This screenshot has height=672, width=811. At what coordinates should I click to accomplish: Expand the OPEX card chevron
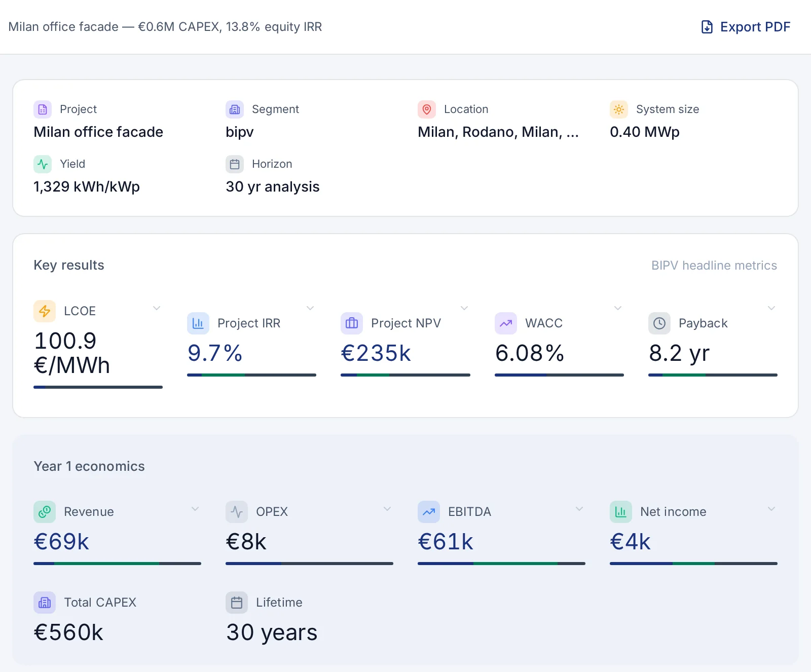pyautogui.click(x=387, y=509)
